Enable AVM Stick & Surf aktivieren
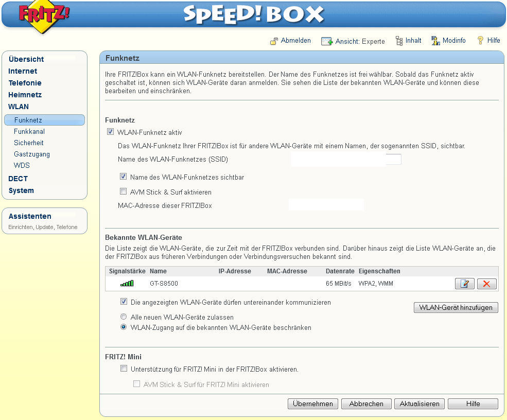Screen dimensions: 507x420 coord(123,191)
